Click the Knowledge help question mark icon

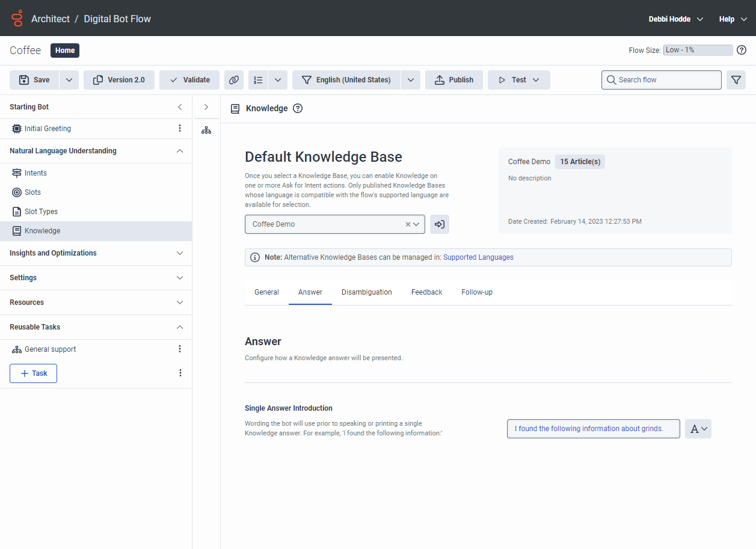point(297,109)
